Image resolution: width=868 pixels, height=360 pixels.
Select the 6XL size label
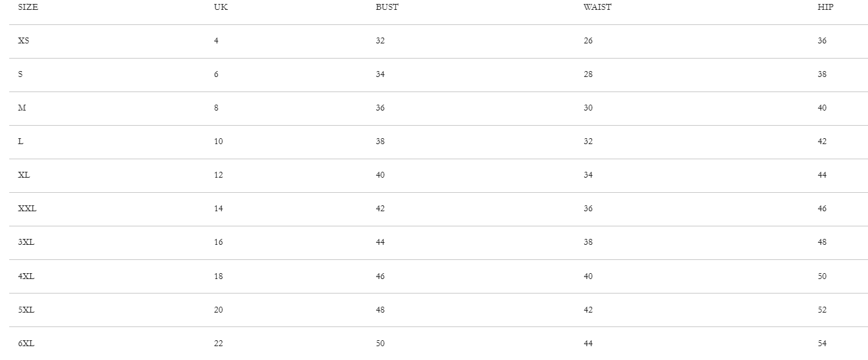(26, 344)
